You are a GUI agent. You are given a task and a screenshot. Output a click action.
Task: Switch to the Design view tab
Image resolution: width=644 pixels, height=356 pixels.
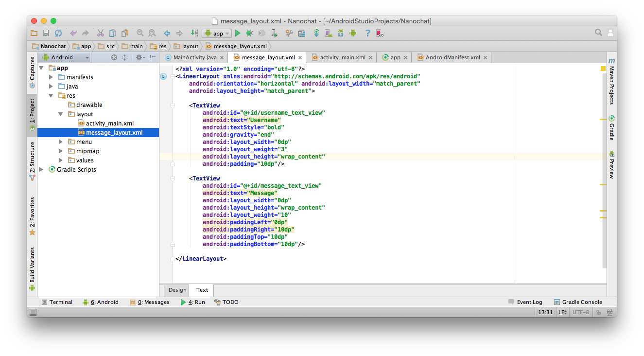[x=177, y=290]
